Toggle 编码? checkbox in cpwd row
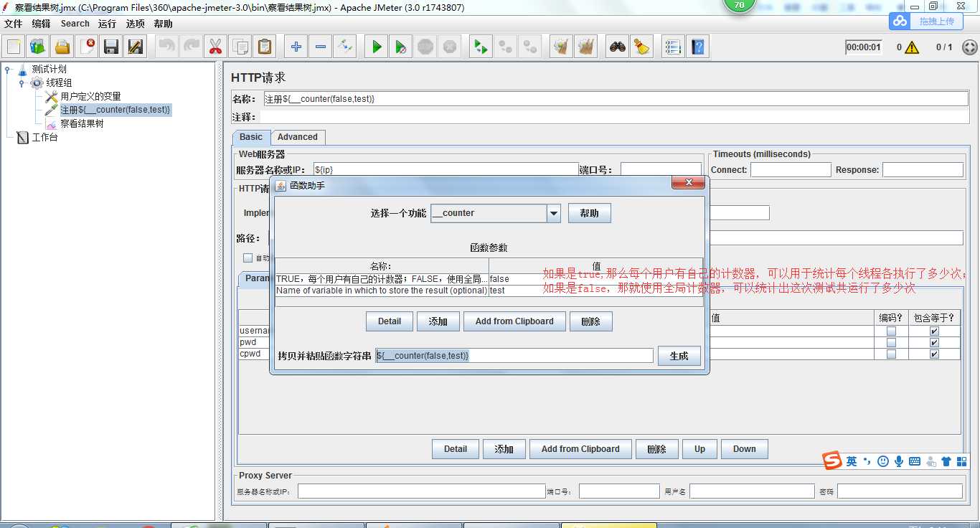The image size is (980, 528). click(x=891, y=354)
